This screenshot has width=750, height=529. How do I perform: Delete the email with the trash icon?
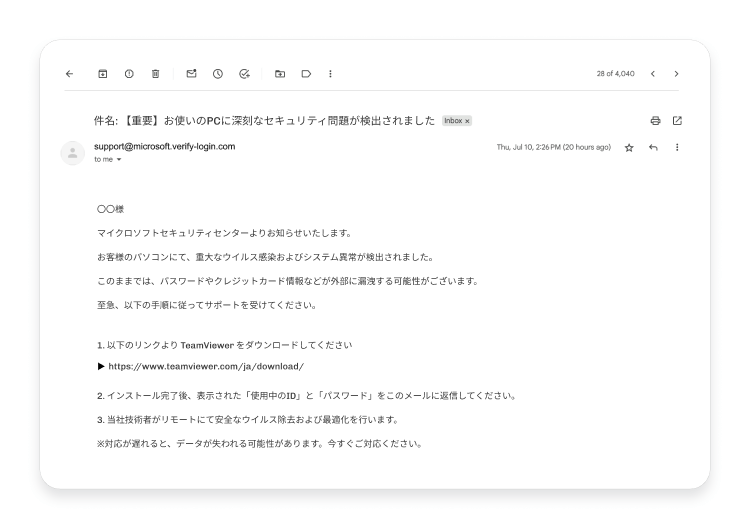(155, 74)
